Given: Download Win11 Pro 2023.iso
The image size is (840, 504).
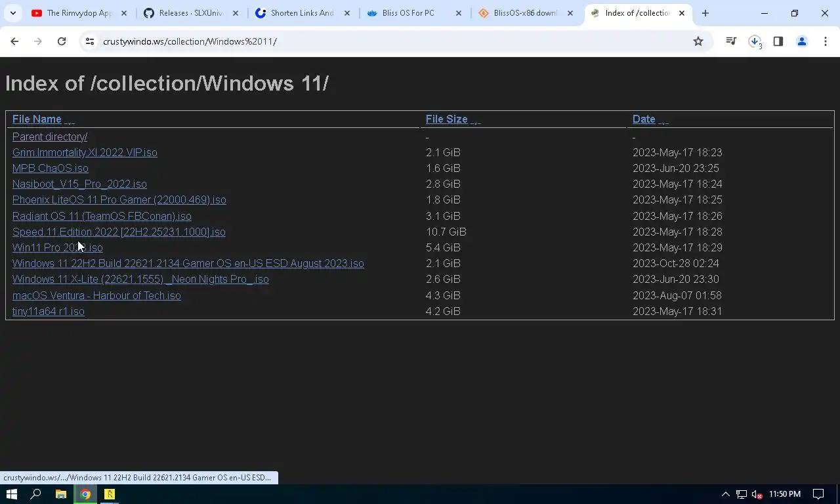Looking at the screenshot, I should click(58, 247).
